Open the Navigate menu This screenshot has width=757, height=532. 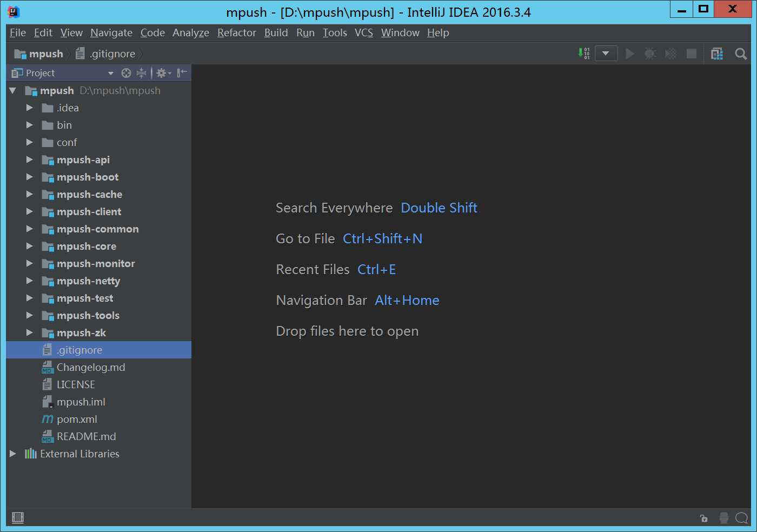pos(111,32)
